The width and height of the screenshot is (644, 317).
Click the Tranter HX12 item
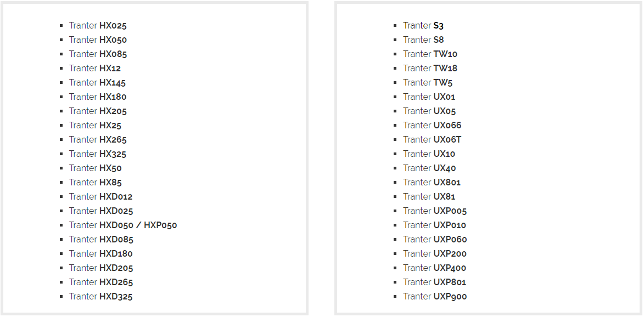95,68
